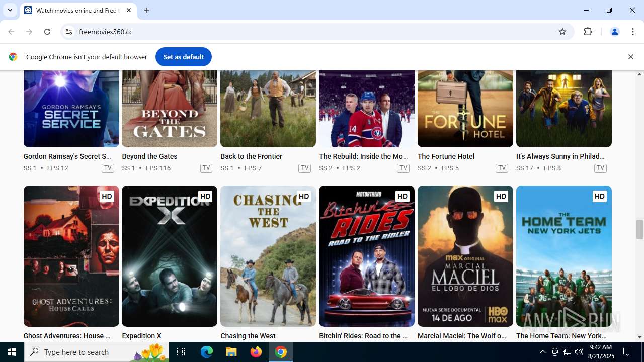Click the Expedition X title link

141,336
